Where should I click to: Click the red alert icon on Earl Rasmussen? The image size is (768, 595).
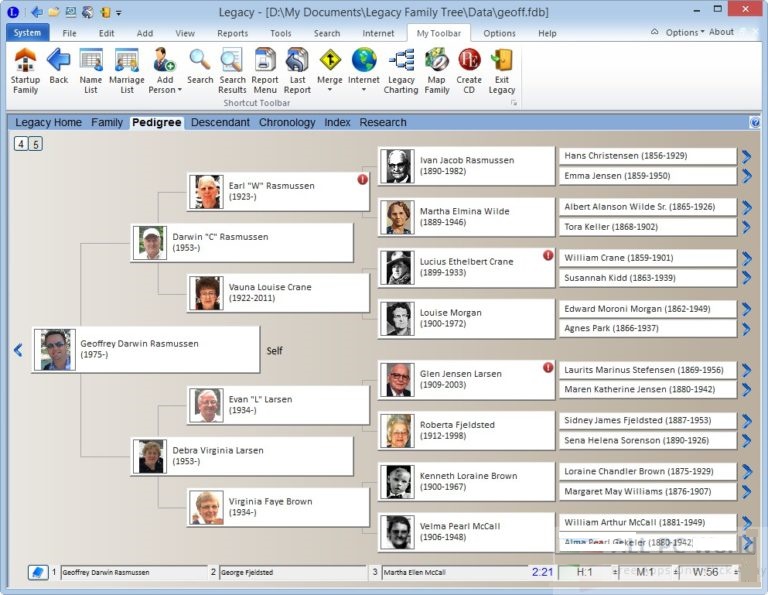point(362,180)
